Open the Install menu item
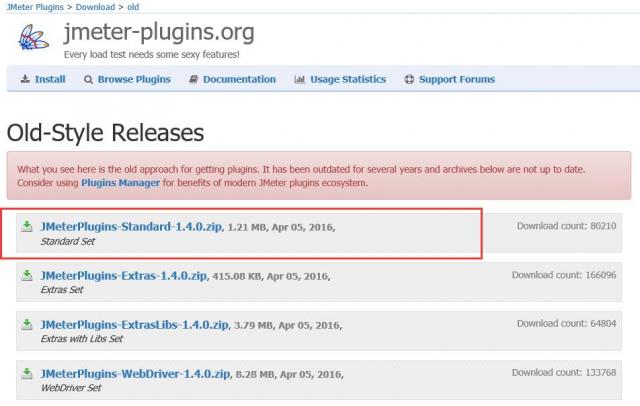Screen dimensions: 640x406 coord(49,80)
